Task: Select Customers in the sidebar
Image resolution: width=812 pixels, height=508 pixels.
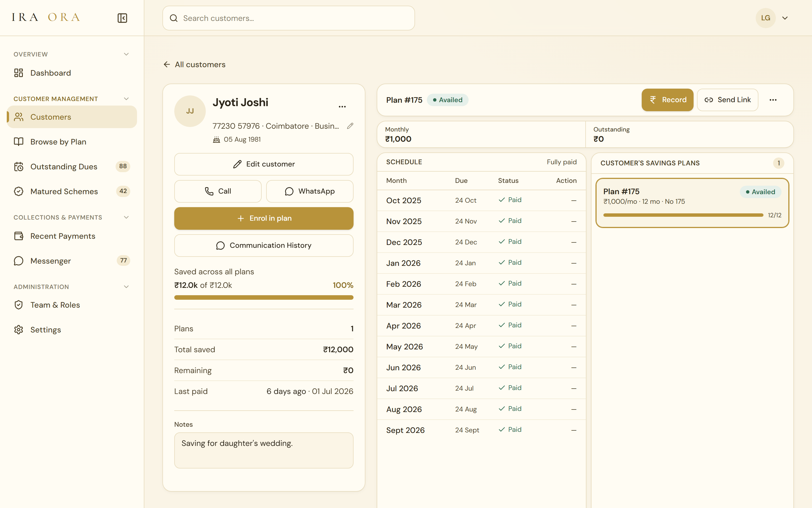Action: pos(72,117)
